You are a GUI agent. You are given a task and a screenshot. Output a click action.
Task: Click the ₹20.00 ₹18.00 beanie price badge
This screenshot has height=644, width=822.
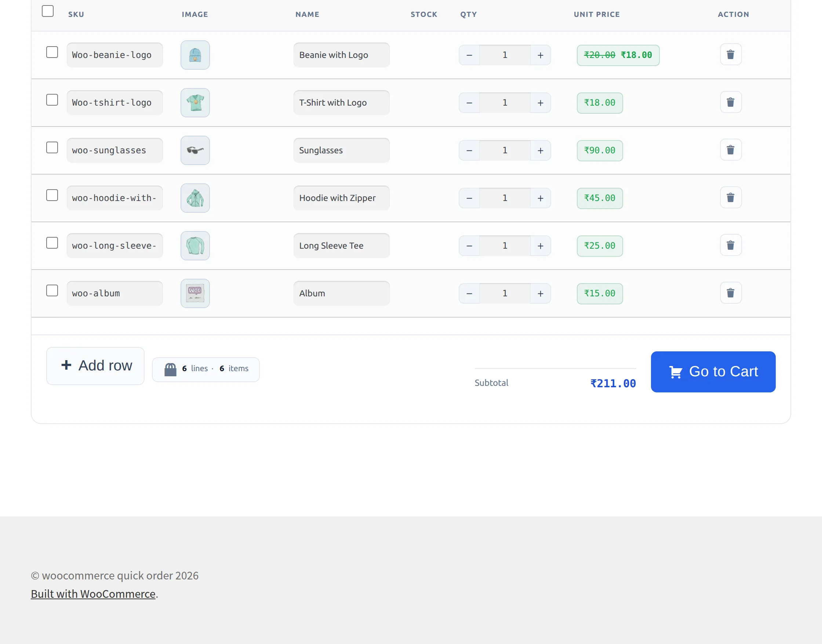(618, 55)
